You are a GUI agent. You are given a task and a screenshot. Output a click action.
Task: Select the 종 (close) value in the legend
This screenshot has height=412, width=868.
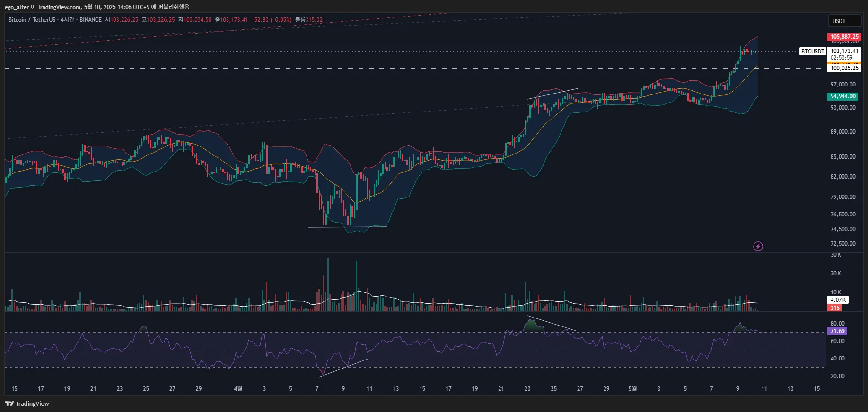tap(234, 20)
